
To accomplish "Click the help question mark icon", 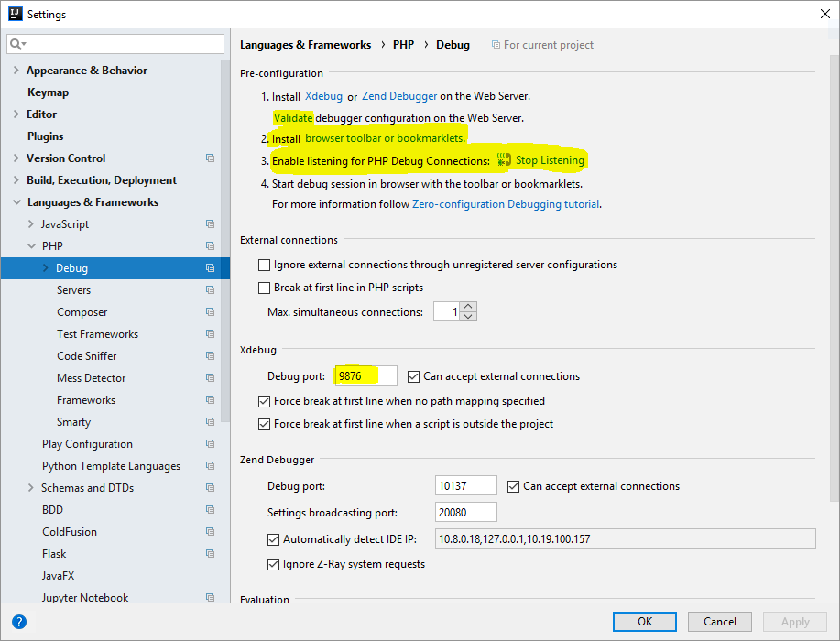I will [x=19, y=622].
